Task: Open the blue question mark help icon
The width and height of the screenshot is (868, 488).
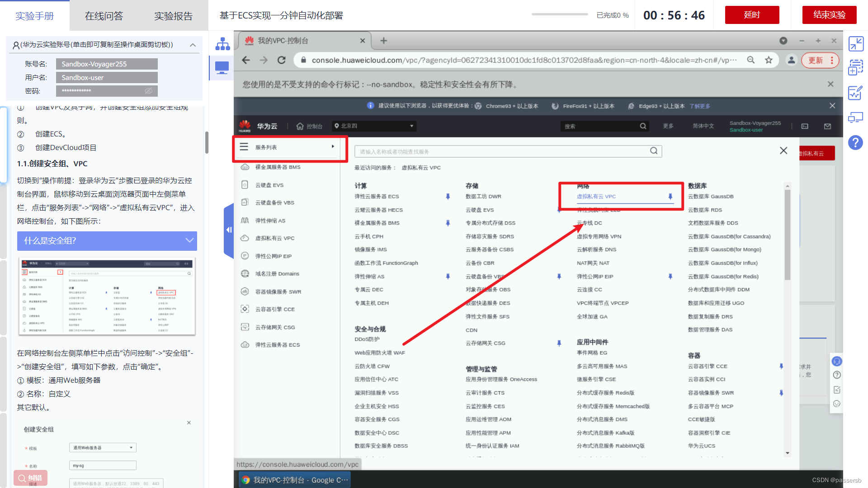Action: [855, 143]
